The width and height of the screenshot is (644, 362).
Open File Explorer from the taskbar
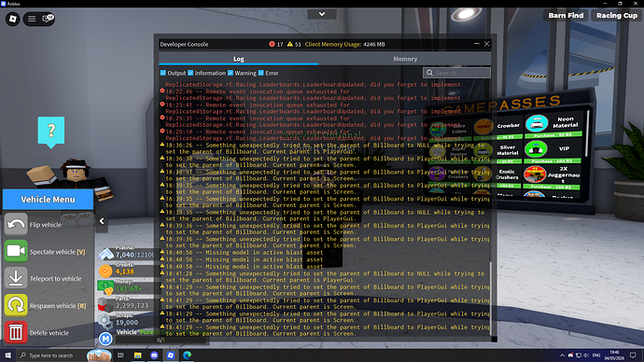[137, 355]
